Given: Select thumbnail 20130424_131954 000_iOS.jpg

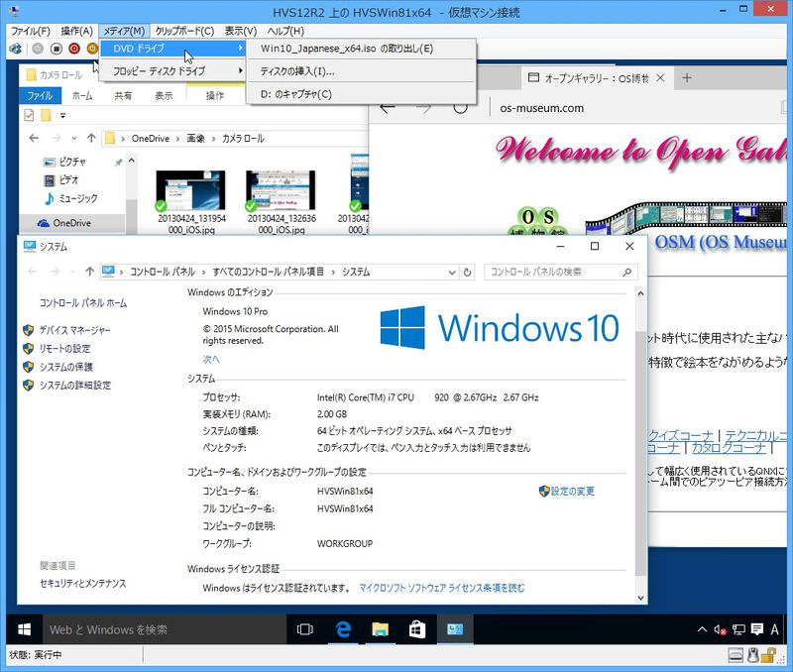Looking at the screenshot, I should point(191,202).
